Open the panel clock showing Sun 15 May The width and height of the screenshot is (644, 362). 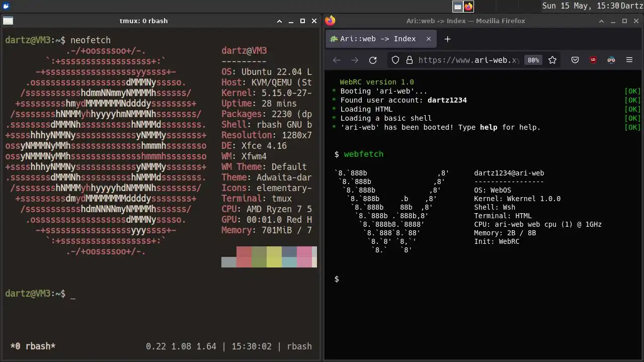(581, 6)
